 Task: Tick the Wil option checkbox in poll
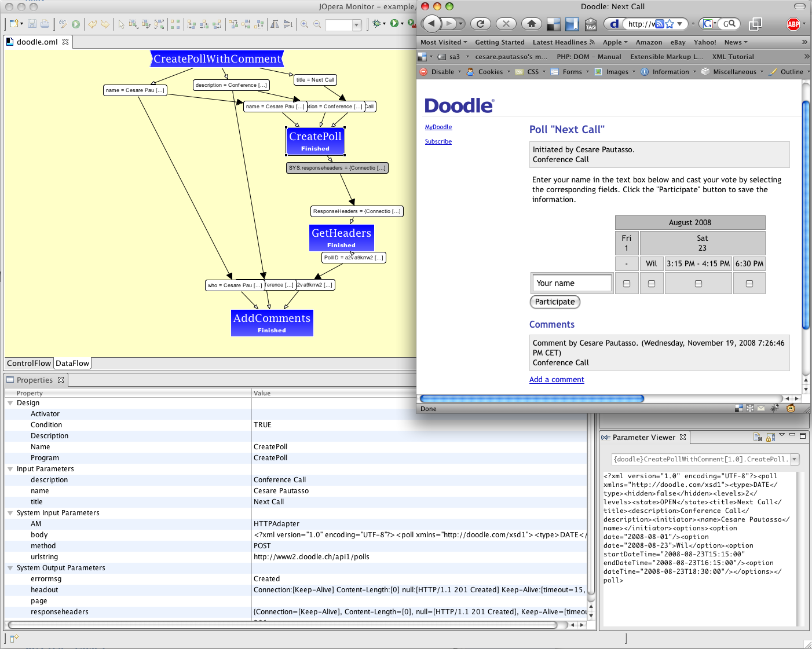[x=652, y=284]
